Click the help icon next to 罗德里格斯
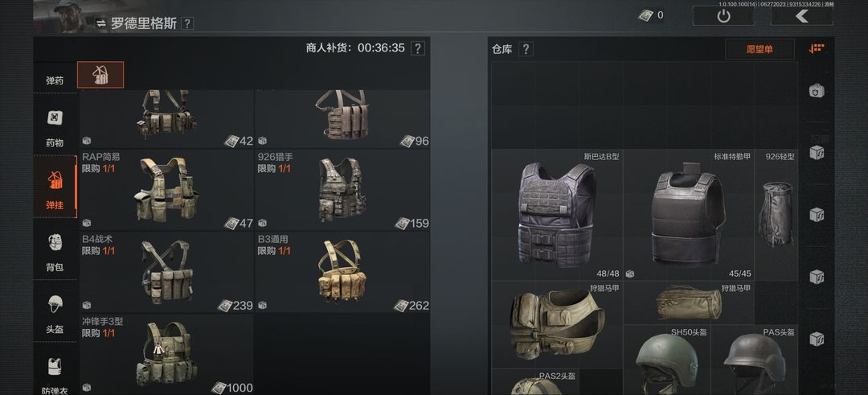Viewport: 868px width, 395px height. (187, 23)
